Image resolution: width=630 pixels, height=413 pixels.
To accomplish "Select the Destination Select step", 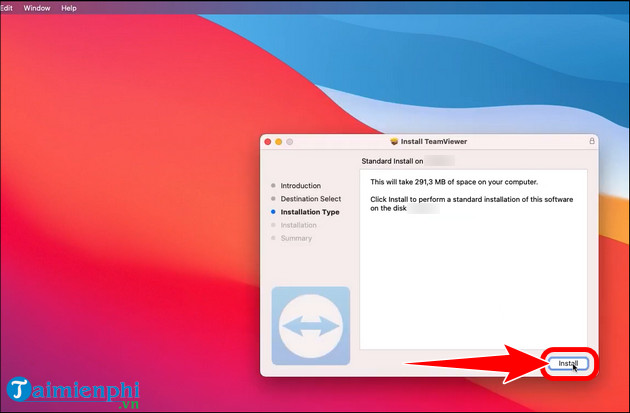I will point(311,199).
